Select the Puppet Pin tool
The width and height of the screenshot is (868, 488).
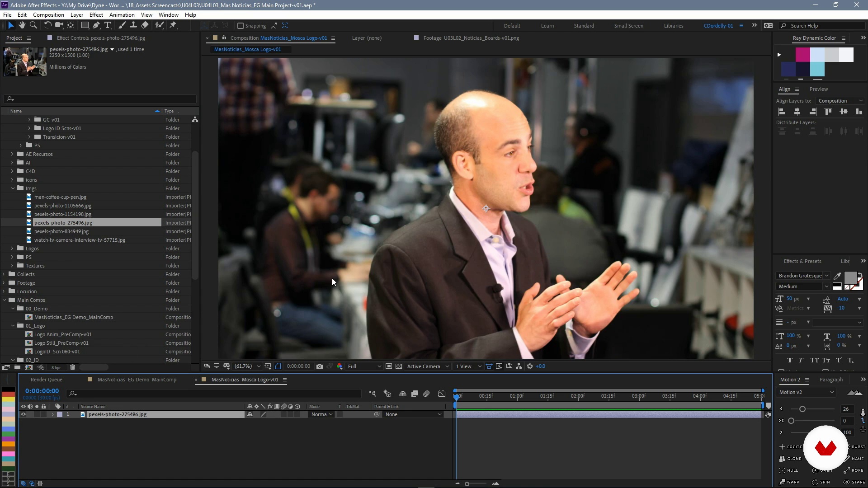173,25
